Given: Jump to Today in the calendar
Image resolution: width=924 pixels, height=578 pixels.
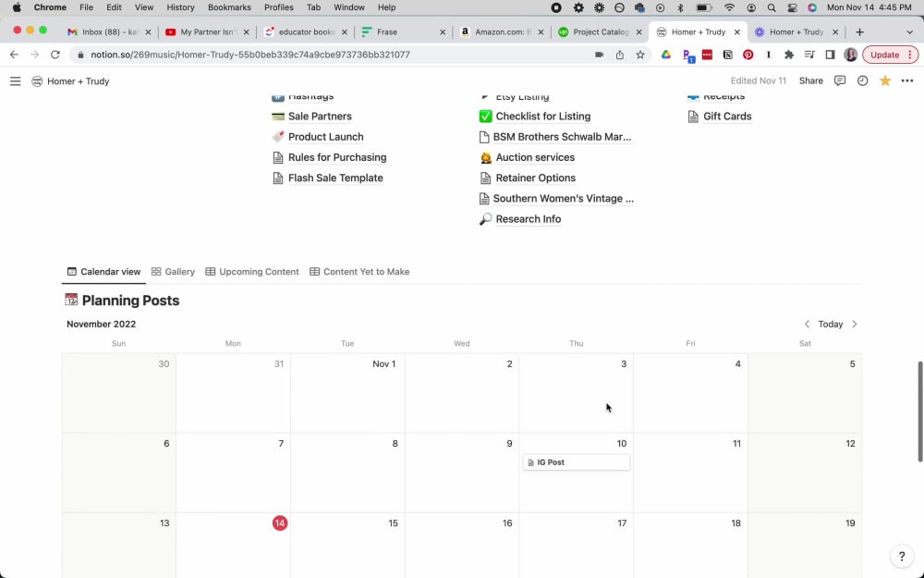Looking at the screenshot, I should [831, 324].
